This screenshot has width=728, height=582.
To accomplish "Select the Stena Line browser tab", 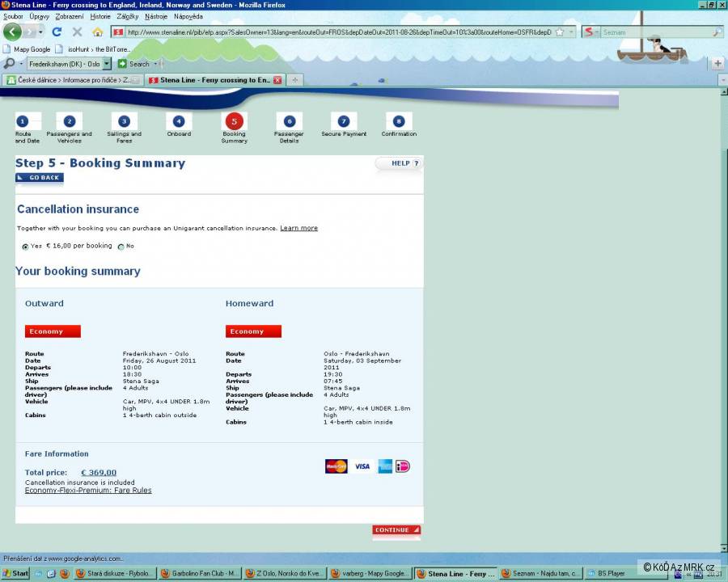I will pos(215,80).
